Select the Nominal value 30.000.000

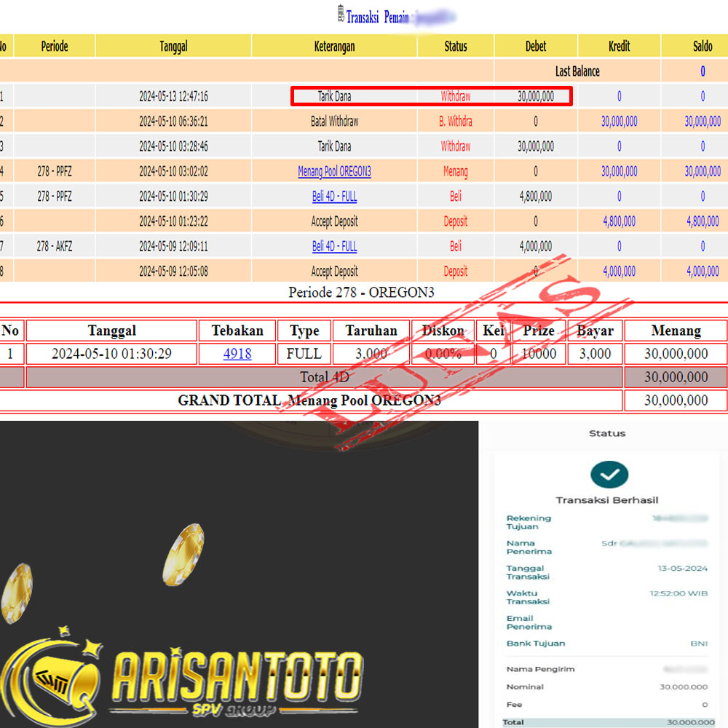[684, 687]
